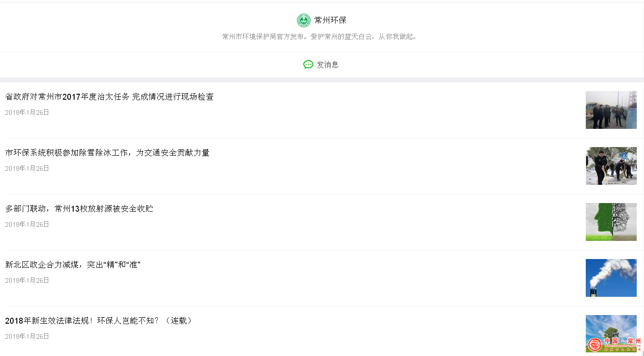Image resolution: width=644 pixels, height=356 pixels.
Task: Click the 常州环保 green logo icon
Action: [303, 20]
